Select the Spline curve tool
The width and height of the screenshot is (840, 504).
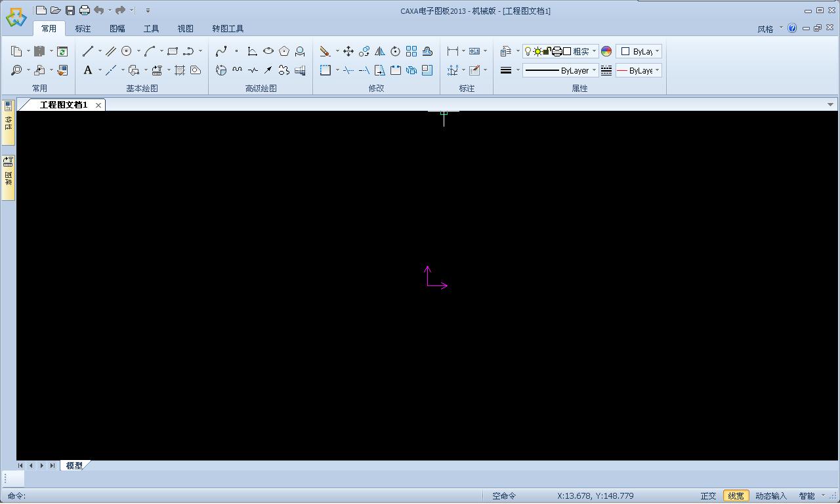221,51
